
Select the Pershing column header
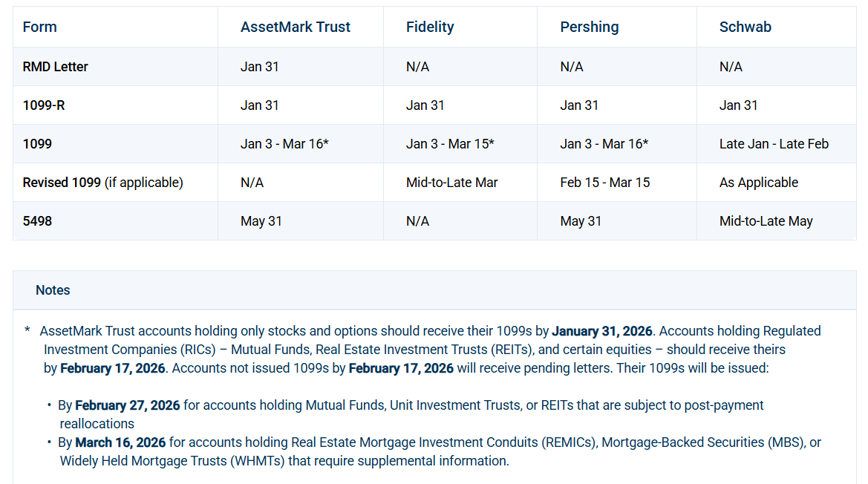(590, 27)
